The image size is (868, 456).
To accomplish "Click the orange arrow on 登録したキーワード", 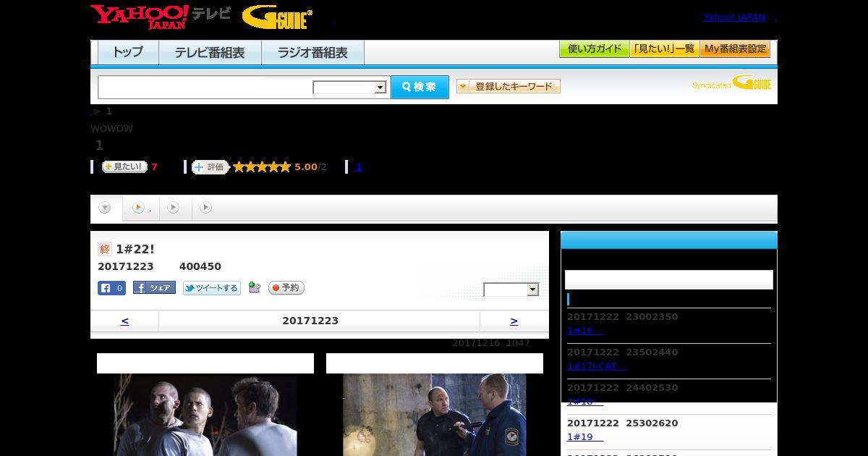I will tap(463, 86).
